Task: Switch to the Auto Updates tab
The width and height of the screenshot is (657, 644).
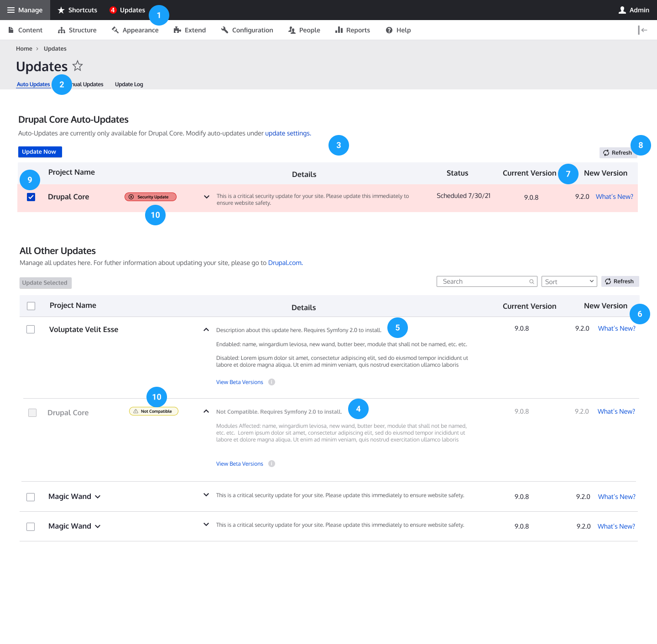Action: 33,84
